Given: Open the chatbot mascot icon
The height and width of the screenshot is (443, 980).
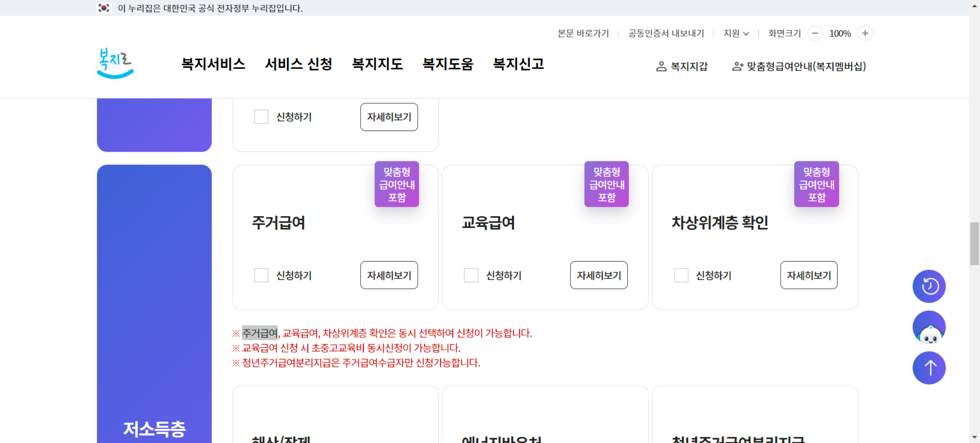Looking at the screenshot, I should pos(929,327).
